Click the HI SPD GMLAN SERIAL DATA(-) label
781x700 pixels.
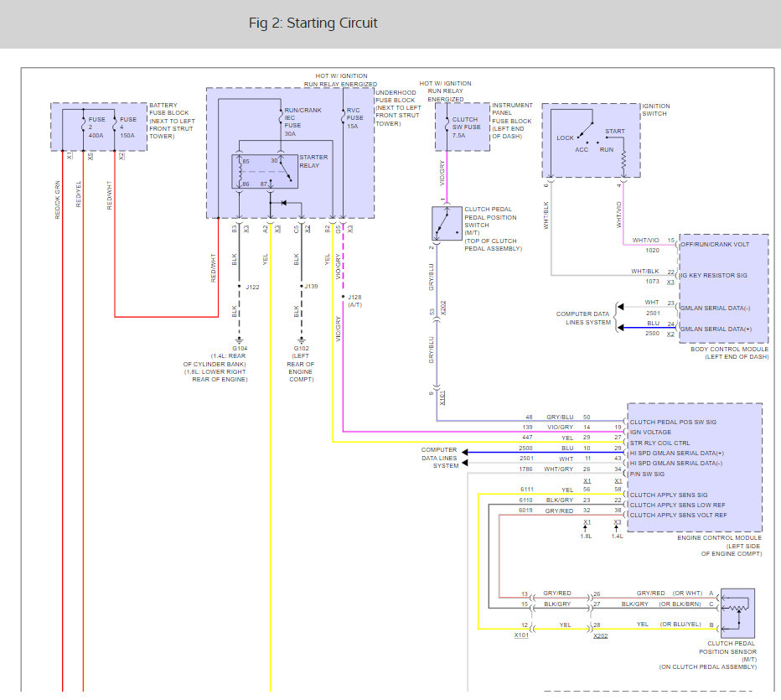click(676, 463)
